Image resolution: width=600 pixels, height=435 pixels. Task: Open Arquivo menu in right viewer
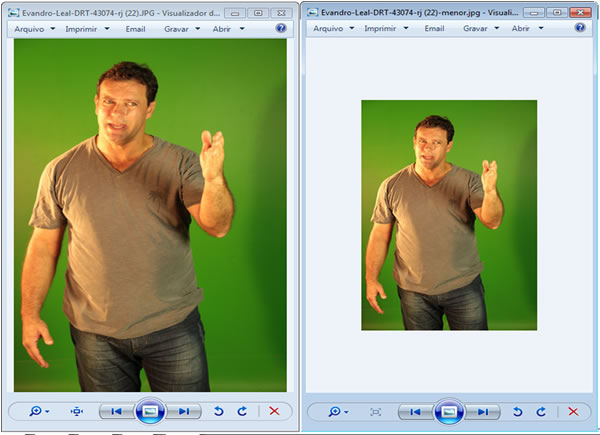pyautogui.click(x=328, y=28)
